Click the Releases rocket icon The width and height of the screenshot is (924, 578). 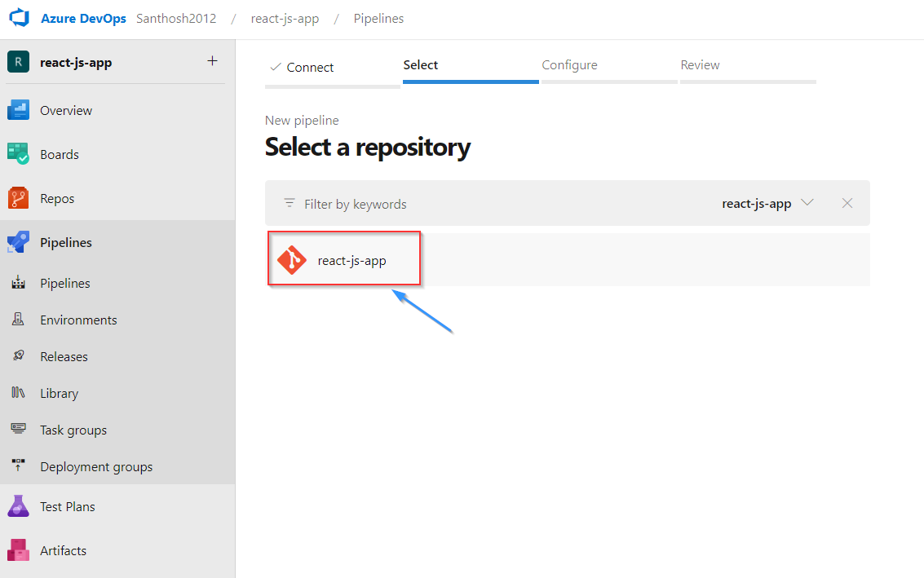(18, 355)
